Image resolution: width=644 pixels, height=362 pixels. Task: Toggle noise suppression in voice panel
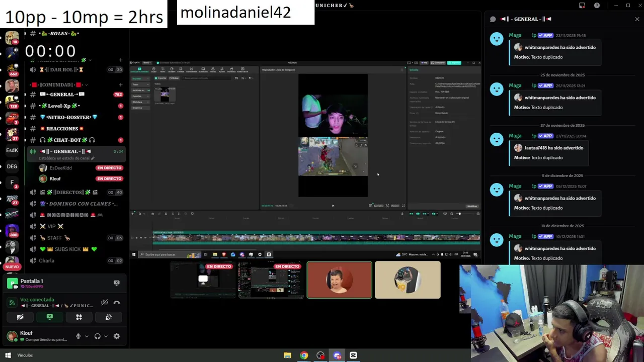click(104, 302)
